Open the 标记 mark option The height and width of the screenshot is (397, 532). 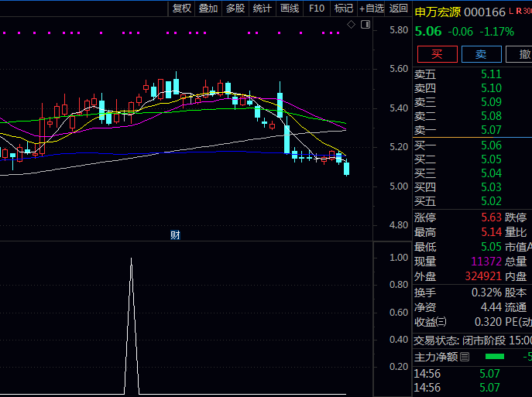coord(344,9)
